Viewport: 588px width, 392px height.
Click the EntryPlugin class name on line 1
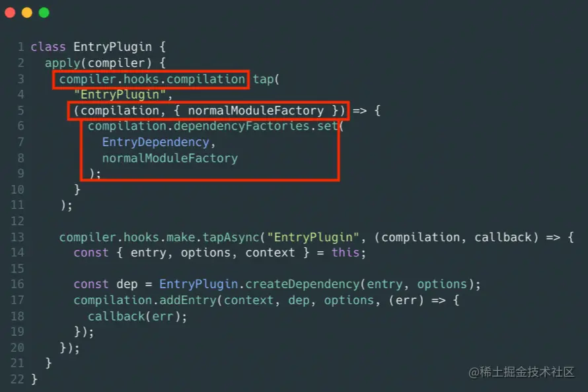coord(112,48)
